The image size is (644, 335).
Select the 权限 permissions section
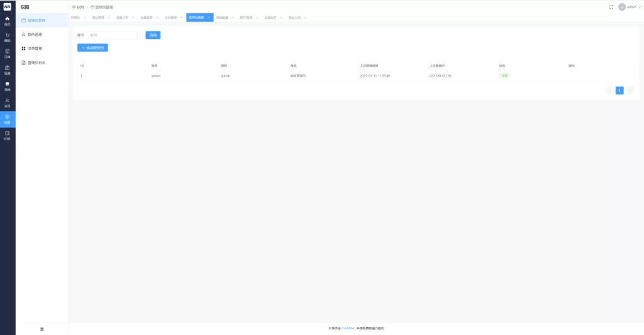pyautogui.click(x=8, y=119)
